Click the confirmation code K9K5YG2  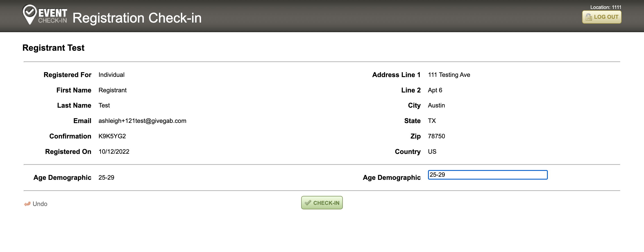point(112,136)
